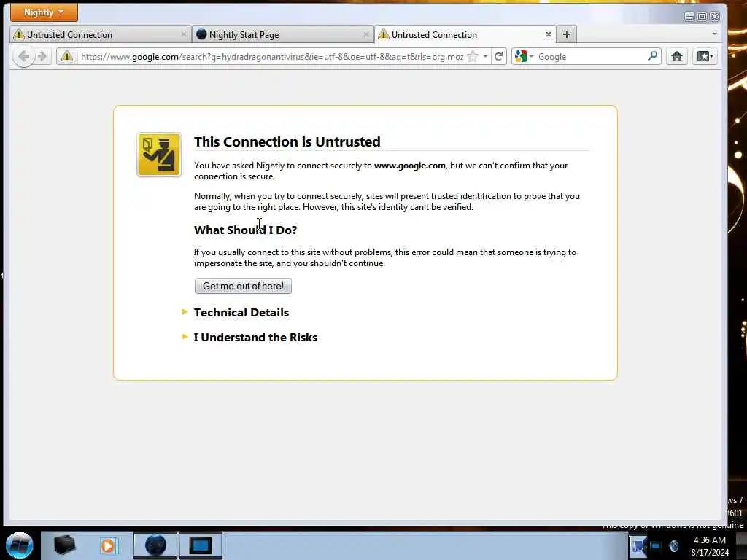Go back to the previous page
This screenshot has height=560, width=747.
tap(23, 57)
